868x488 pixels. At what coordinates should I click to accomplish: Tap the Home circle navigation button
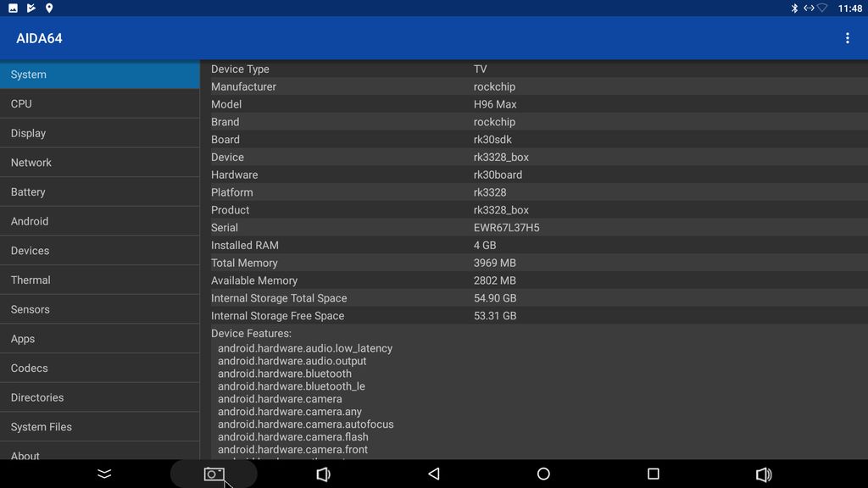[543, 474]
